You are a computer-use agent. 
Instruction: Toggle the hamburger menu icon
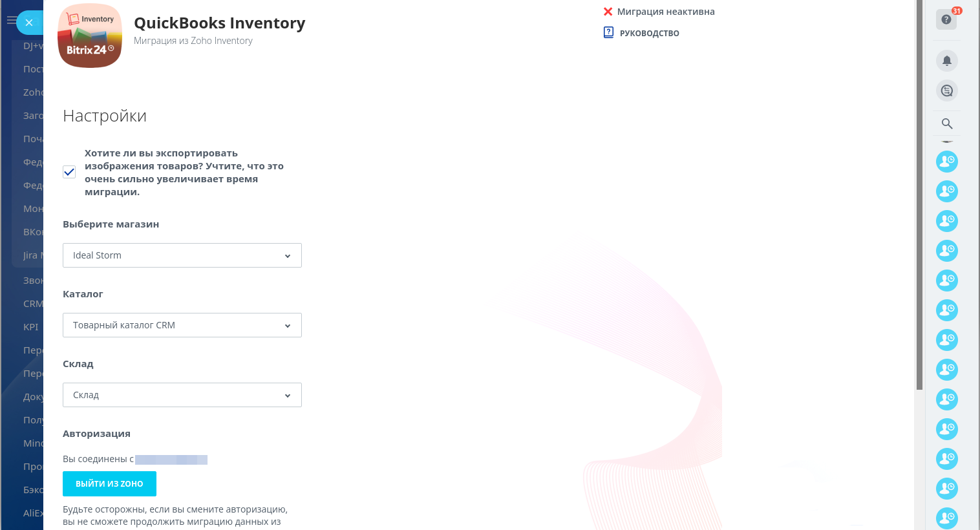pyautogui.click(x=11, y=21)
